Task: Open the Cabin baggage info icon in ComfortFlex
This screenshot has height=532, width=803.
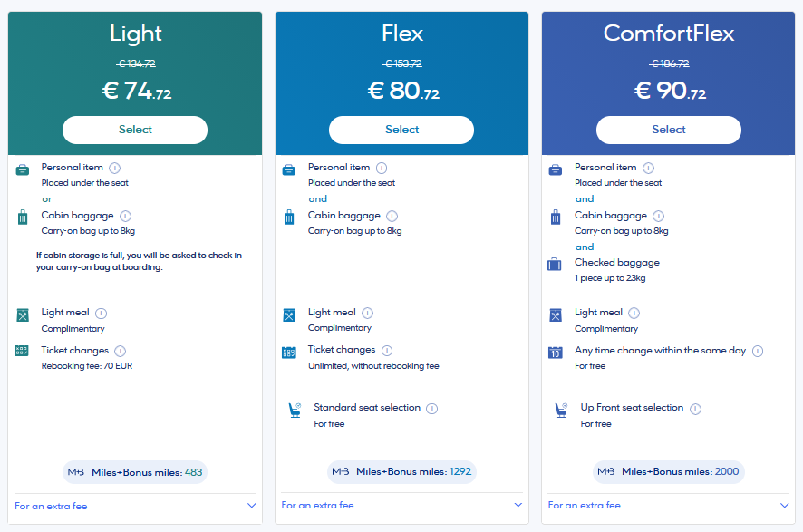Action: [x=658, y=217]
